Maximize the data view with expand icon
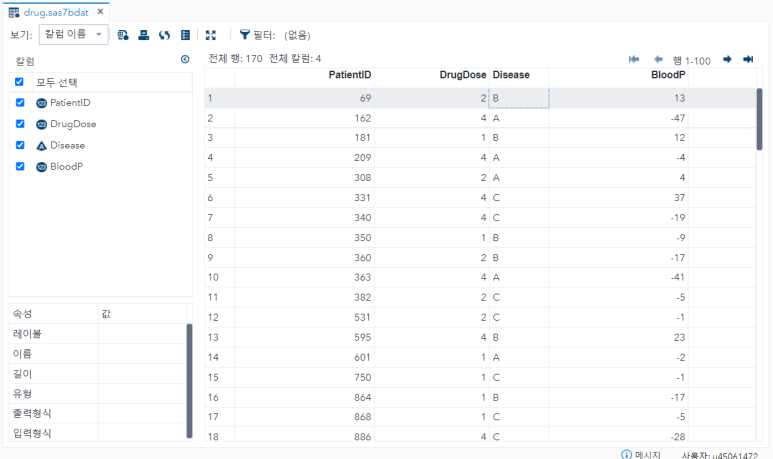 coord(211,34)
